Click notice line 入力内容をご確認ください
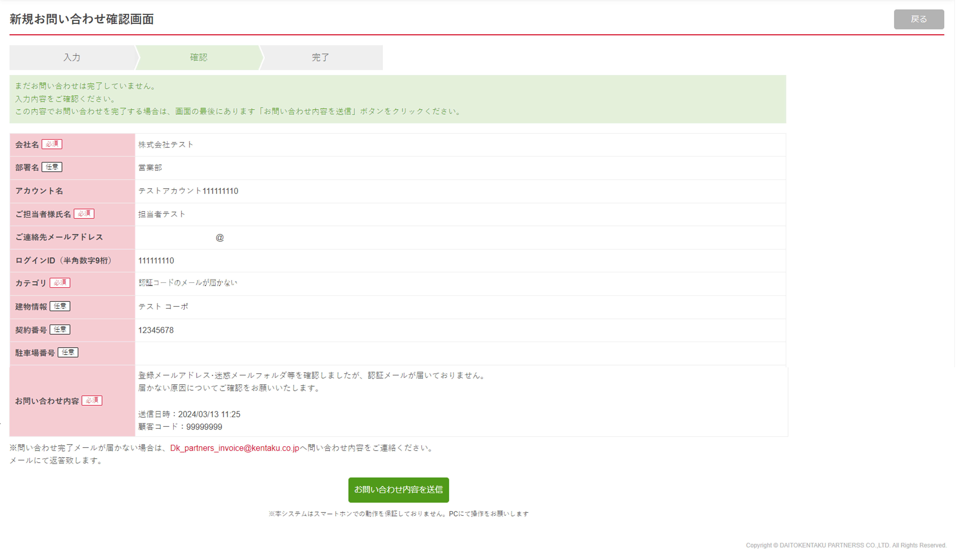 coord(65,99)
